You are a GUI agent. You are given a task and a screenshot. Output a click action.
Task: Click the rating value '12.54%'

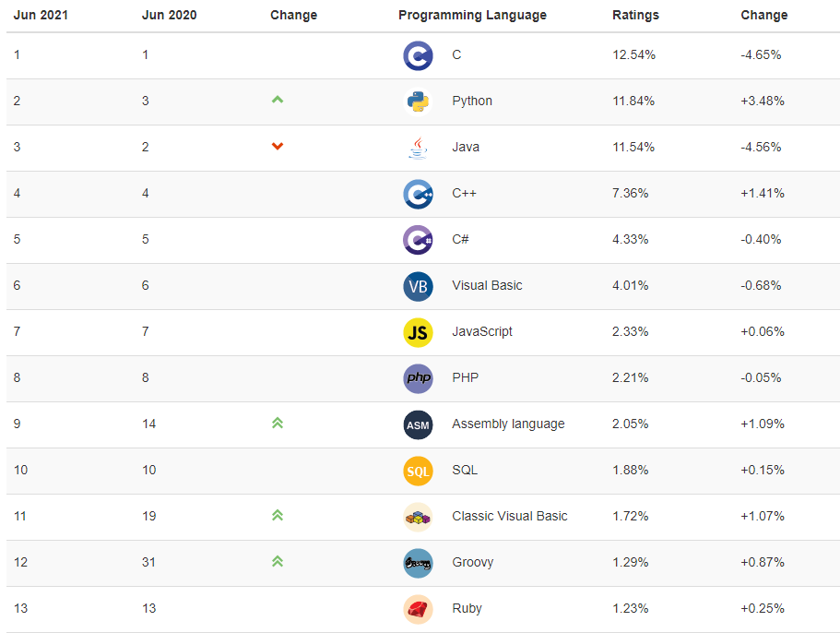click(633, 54)
